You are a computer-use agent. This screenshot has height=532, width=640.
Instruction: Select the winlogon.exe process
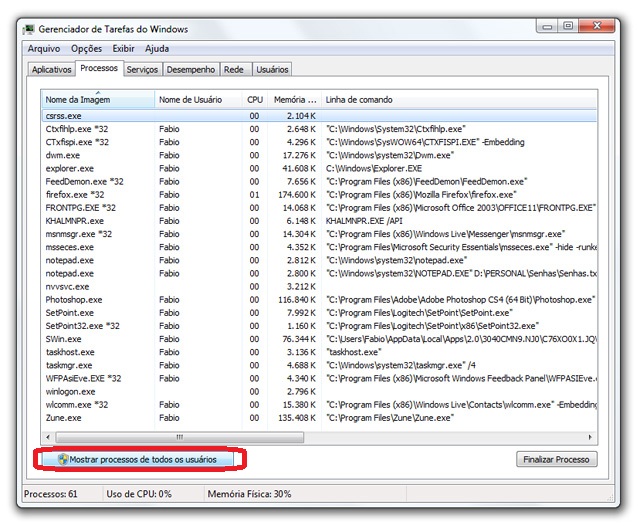[x=319, y=392]
